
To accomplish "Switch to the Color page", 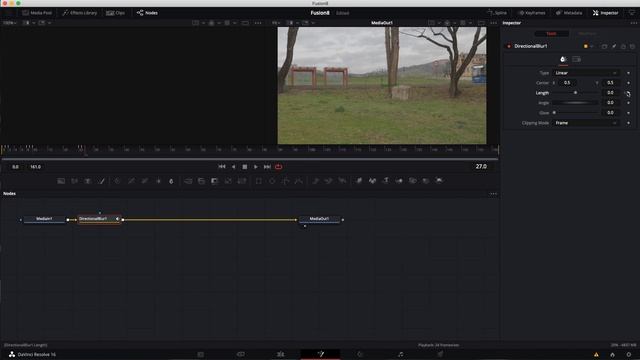I will pos(360,354).
